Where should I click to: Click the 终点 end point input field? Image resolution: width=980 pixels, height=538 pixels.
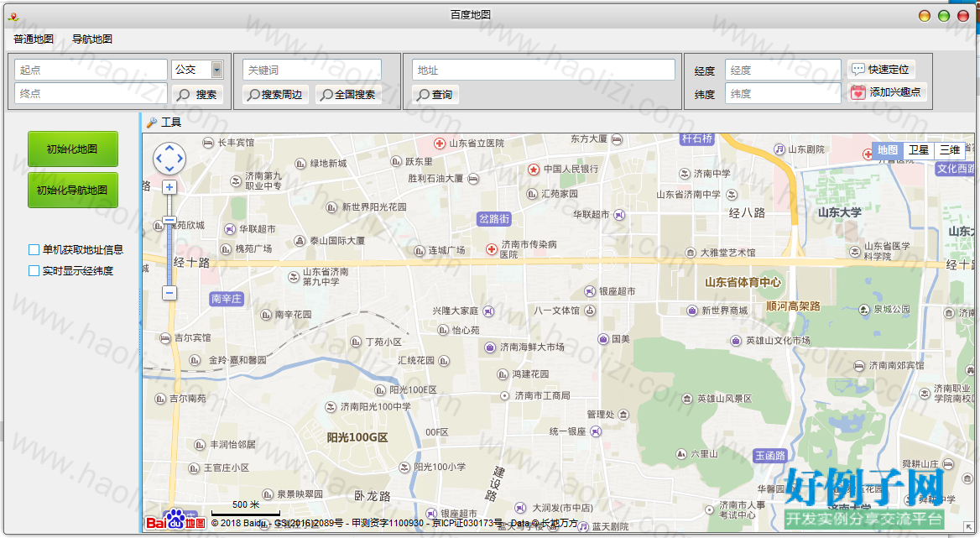[x=91, y=93]
